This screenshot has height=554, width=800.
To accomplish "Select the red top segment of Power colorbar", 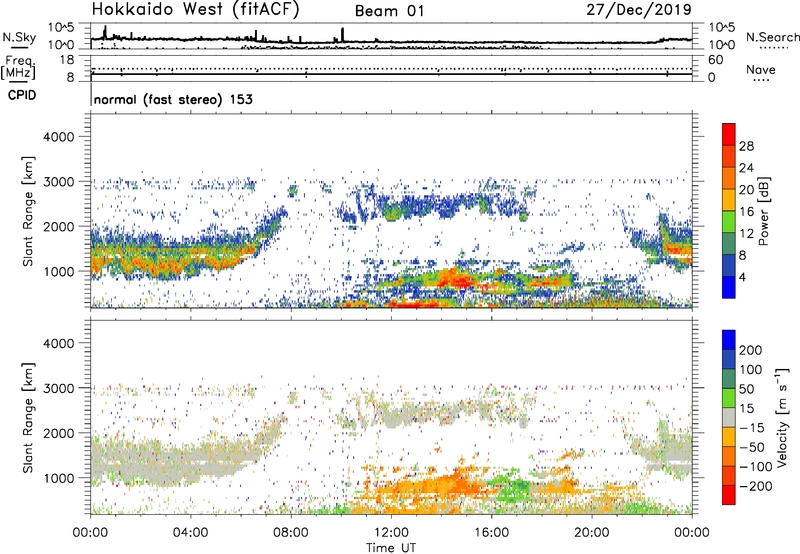I will (x=729, y=135).
